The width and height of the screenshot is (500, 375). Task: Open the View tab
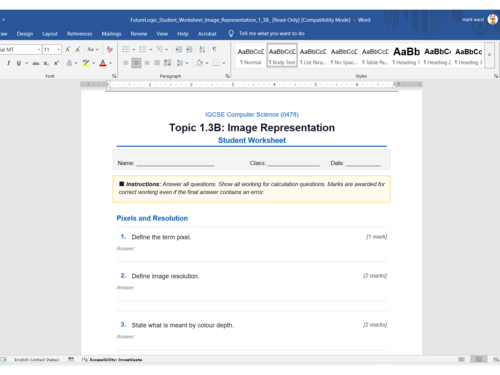[162, 34]
